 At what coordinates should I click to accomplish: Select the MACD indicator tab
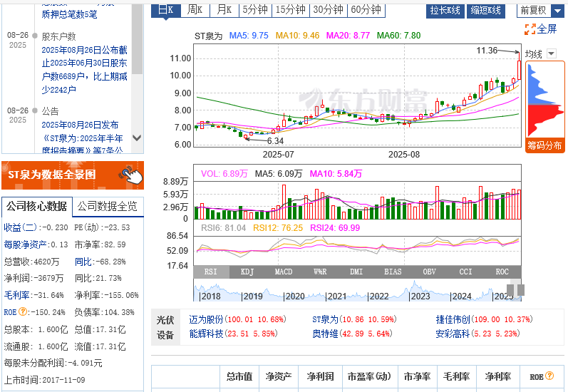click(284, 272)
